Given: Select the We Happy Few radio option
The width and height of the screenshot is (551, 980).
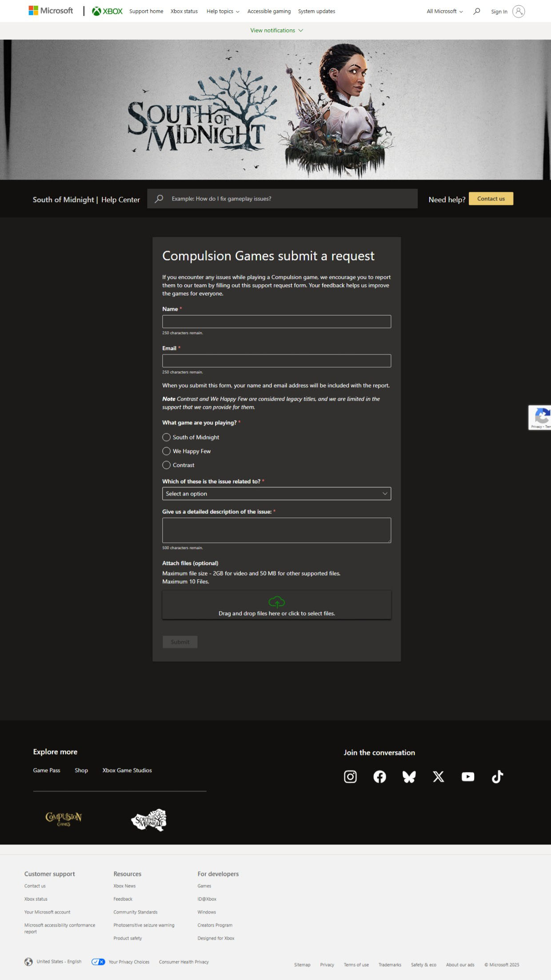Looking at the screenshot, I should coord(167,451).
